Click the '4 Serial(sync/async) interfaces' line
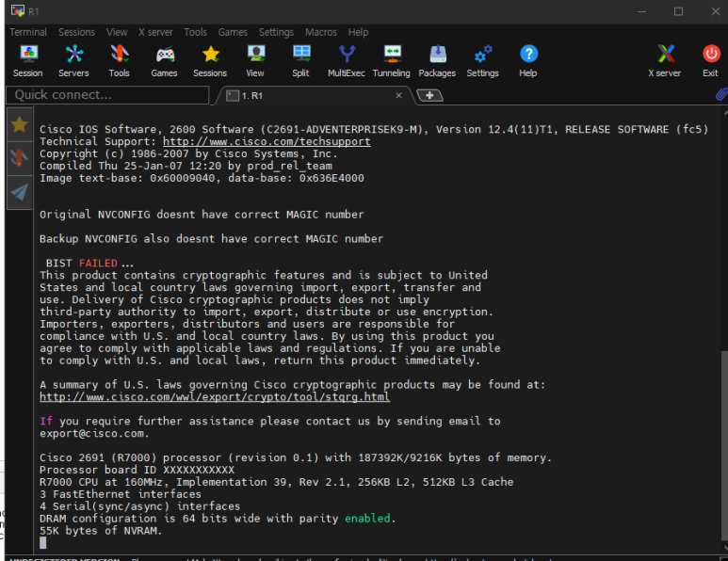Viewport: 728px width, 561px height. 139,506
